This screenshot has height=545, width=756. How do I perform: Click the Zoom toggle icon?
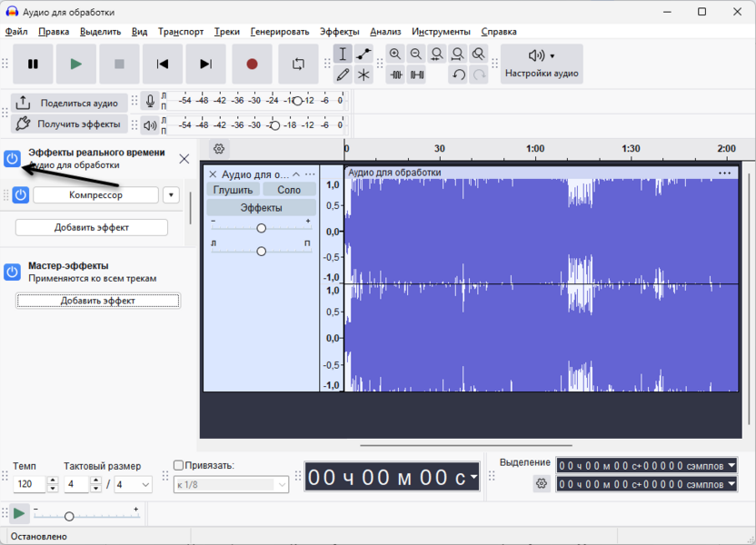pos(478,54)
